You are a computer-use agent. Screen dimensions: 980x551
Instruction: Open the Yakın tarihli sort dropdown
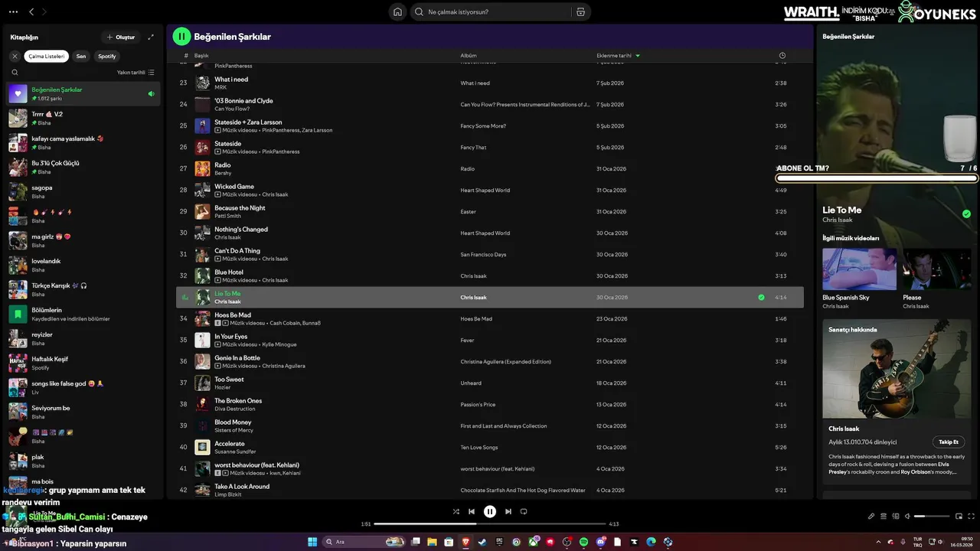(x=136, y=73)
